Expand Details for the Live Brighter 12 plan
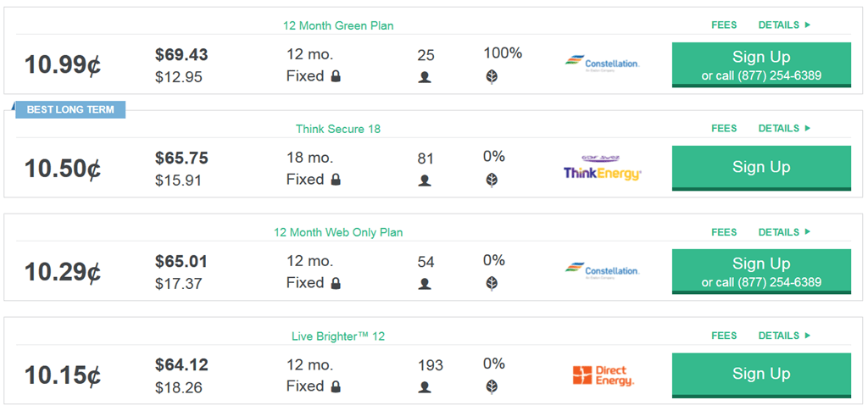This screenshot has height=411, width=868. [784, 336]
